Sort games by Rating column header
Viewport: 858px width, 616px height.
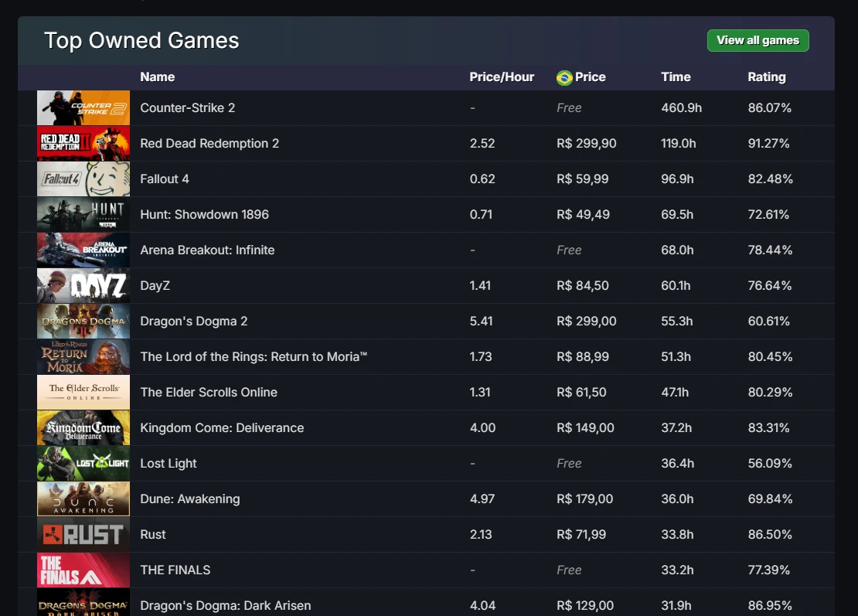[766, 77]
